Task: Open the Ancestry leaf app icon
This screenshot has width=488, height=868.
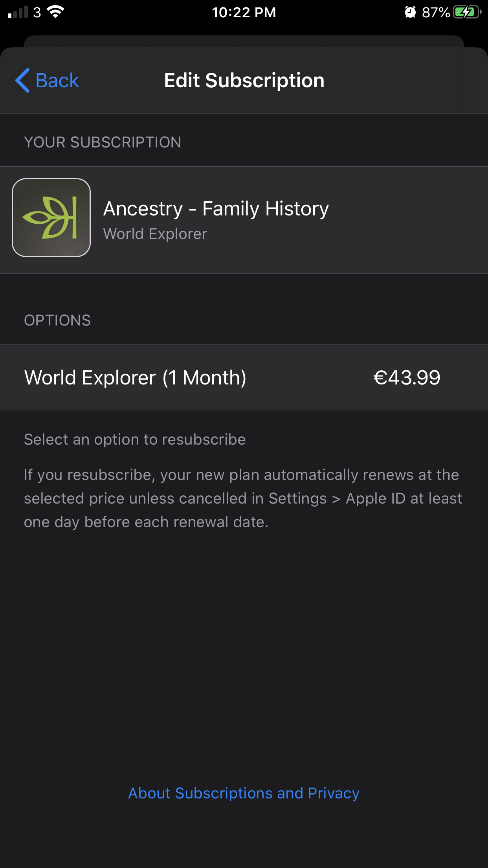Action: (51, 218)
